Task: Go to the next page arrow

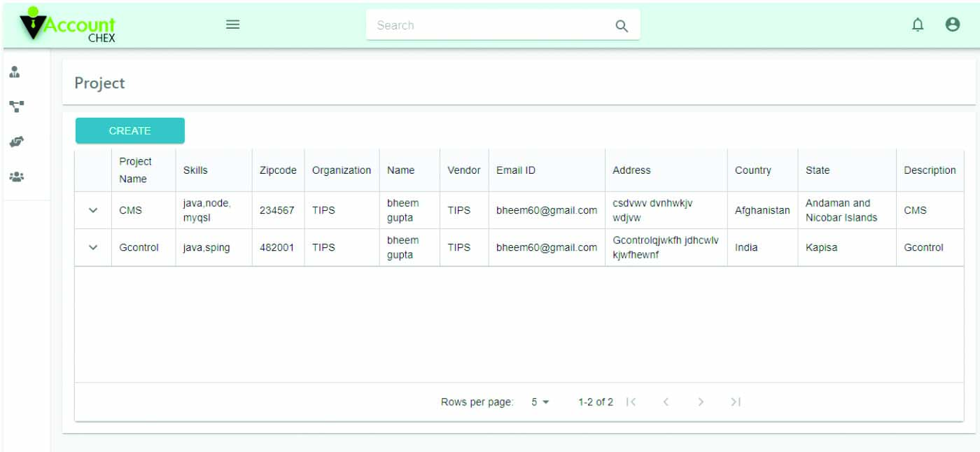Action: [701, 402]
